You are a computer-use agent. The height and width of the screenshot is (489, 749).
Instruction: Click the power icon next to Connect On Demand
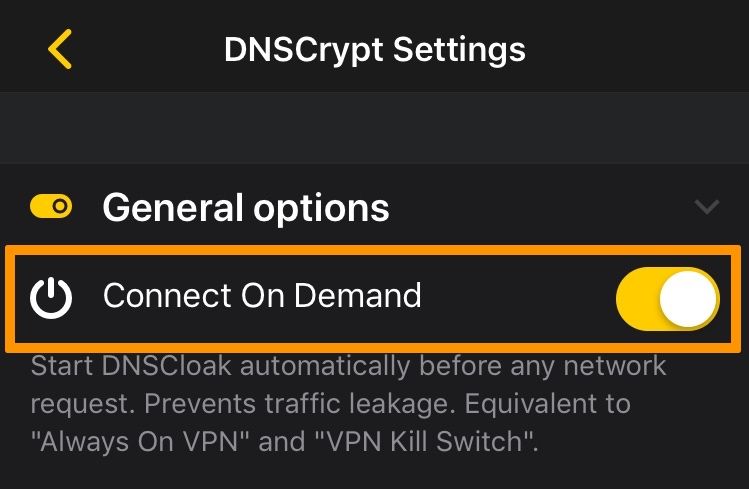point(51,297)
